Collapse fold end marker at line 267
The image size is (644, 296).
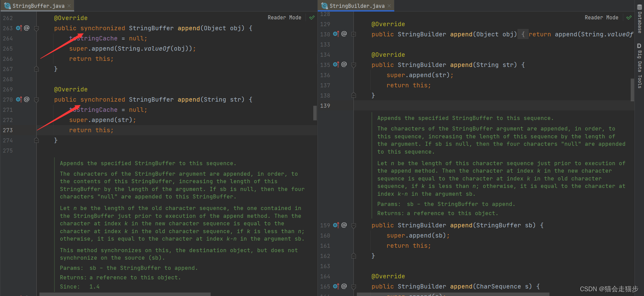36,69
